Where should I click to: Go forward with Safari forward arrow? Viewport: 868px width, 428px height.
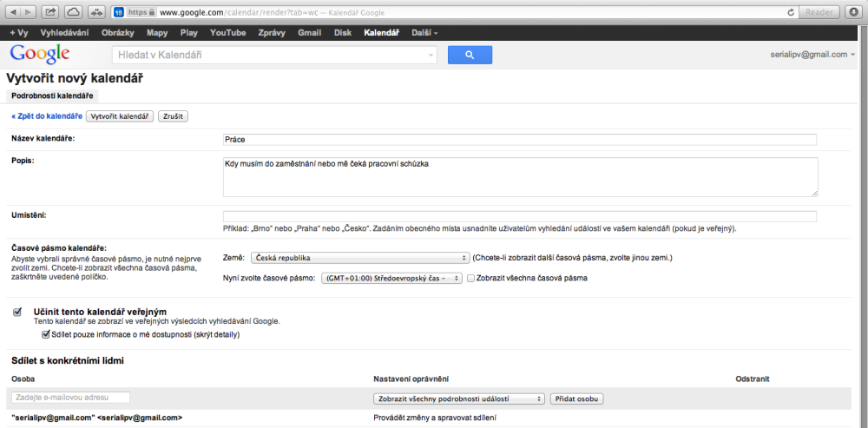[29, 11]
